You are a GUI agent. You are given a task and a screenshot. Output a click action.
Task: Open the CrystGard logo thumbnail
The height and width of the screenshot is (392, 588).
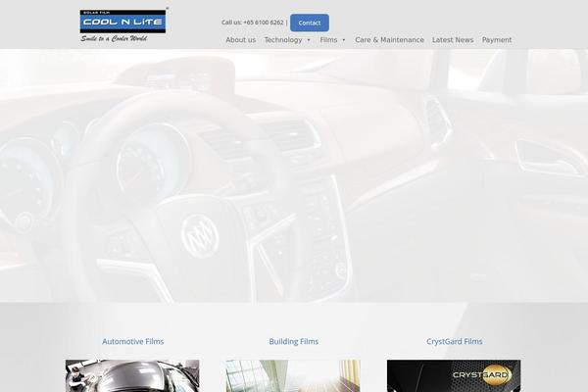[454, 376]
